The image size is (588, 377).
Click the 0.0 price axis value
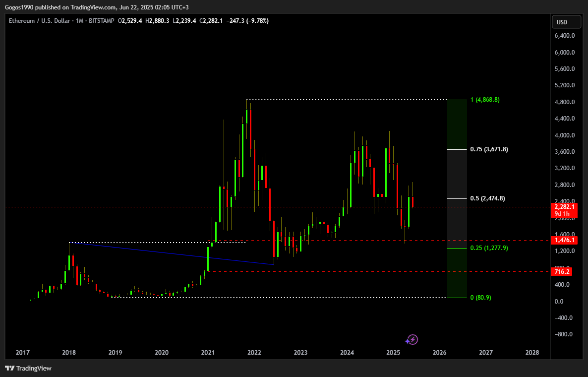tap(559, 301)
